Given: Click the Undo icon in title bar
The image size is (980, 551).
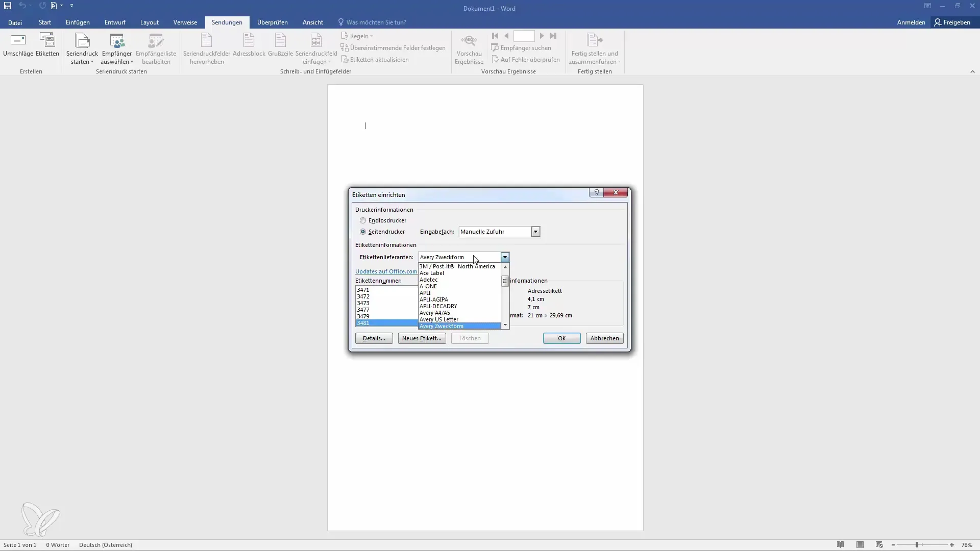Looking at the screenshot, I should [22, 6].
